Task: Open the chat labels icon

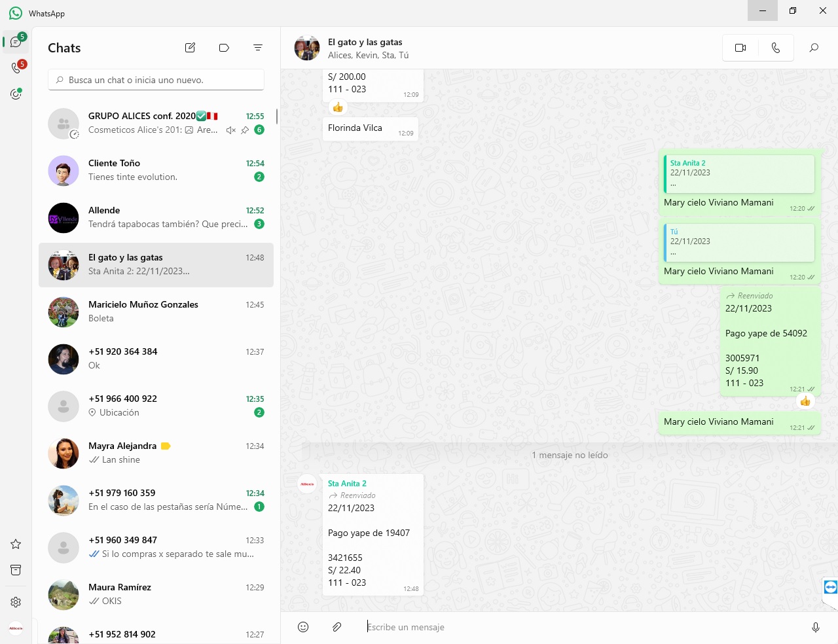Action: [224, 48]
